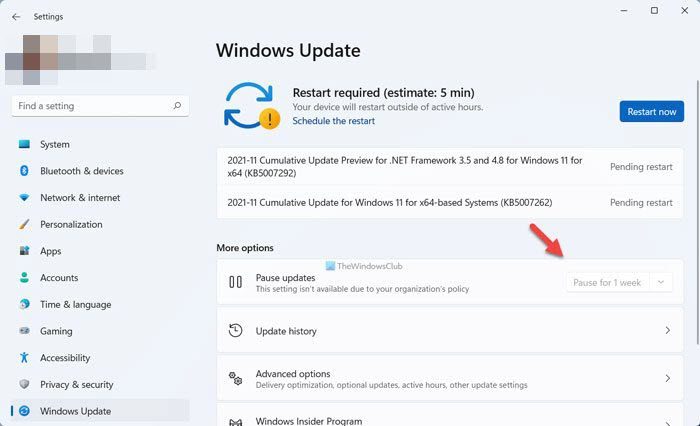Click the Accounts person icon
This screenshot has height=426, width=700.
[x=25, y=278]
